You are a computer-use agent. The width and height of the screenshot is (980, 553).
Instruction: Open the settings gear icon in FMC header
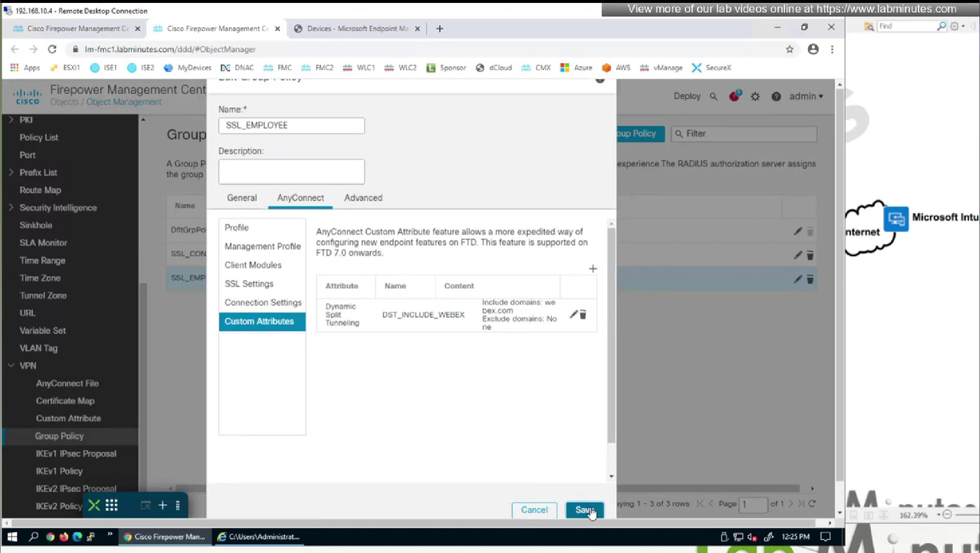pyautogui.click(x=755, y=97)
